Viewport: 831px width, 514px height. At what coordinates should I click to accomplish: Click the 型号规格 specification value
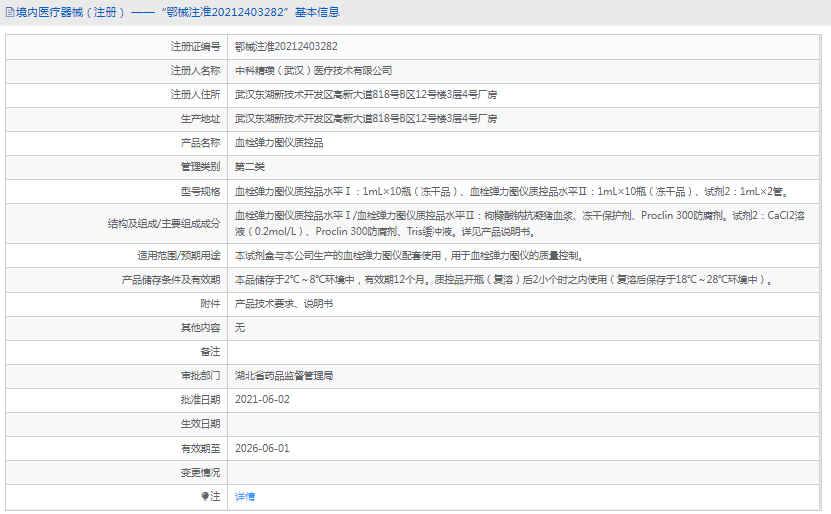pyautogui.click(x=512, y=191)
